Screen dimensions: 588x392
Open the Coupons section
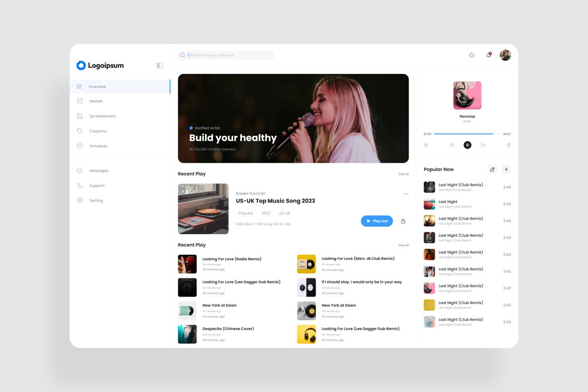[x=98, y=131]
